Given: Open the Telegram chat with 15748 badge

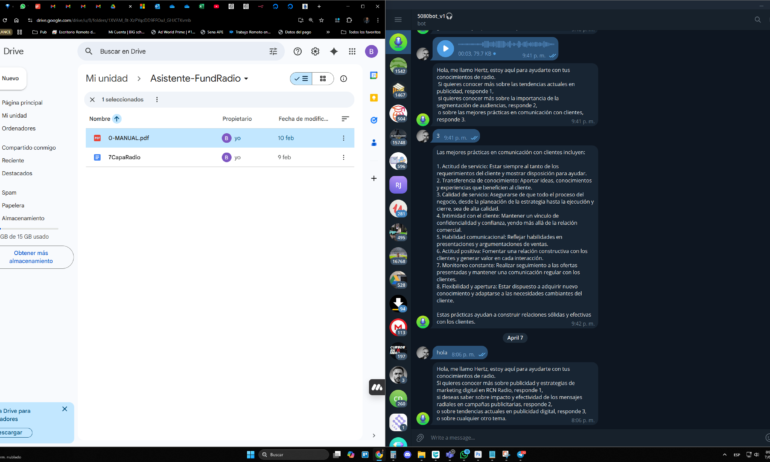Looking at the screenshot, I should pyautogui.click(x=398, y=137).
